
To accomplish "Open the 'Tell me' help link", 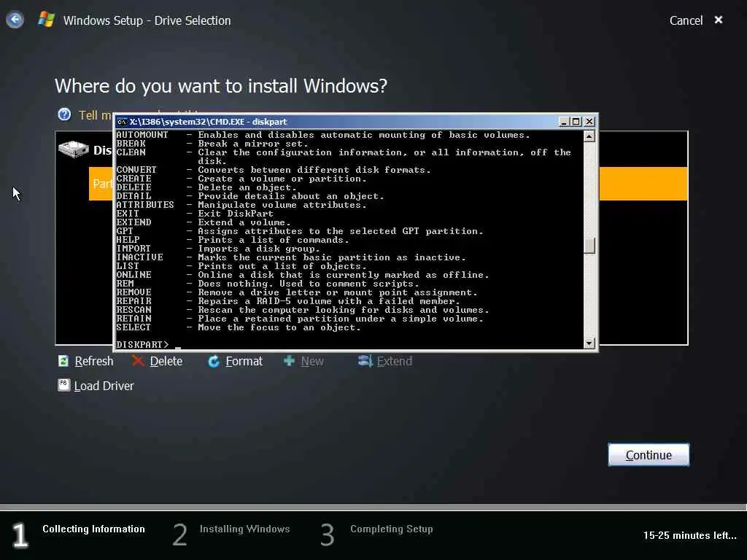I will pyautogui.click(x=96, y=115).
